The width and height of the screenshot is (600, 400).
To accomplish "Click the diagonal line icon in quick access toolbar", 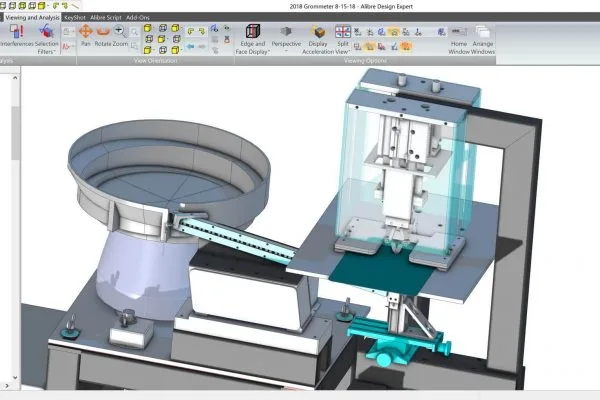I will click(75, 5).
